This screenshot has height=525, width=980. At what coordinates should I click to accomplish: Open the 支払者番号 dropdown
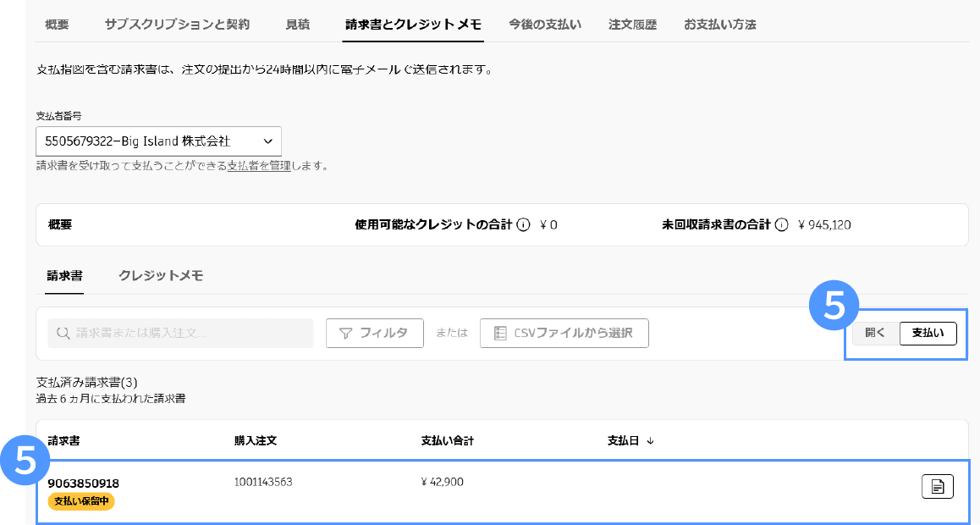point(158,141)
